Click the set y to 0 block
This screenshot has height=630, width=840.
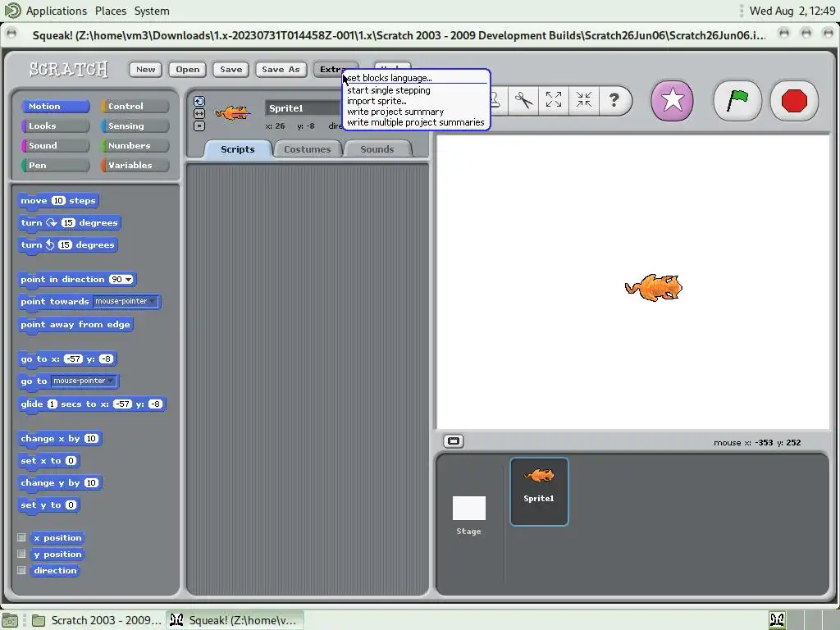(48, 505)
